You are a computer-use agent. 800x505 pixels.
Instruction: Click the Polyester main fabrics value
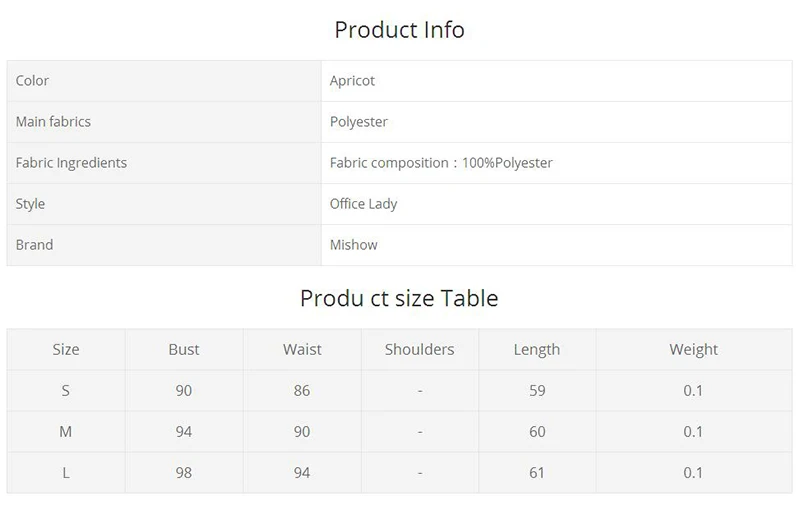tap(359, 122)
